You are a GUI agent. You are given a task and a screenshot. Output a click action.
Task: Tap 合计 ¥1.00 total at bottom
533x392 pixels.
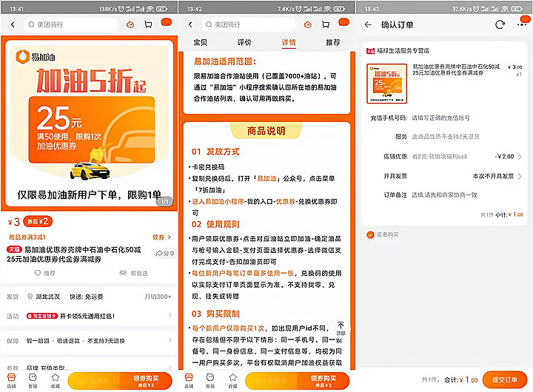coord(460,379)
